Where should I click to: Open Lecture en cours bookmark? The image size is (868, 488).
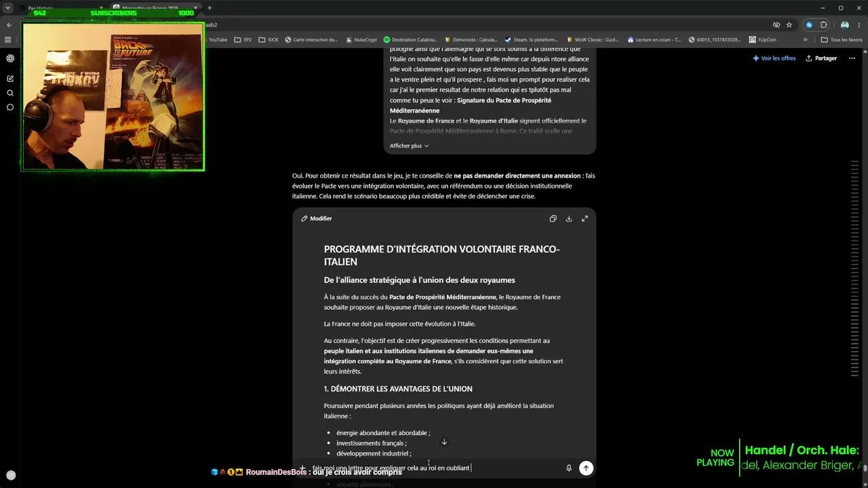(654, 40)
